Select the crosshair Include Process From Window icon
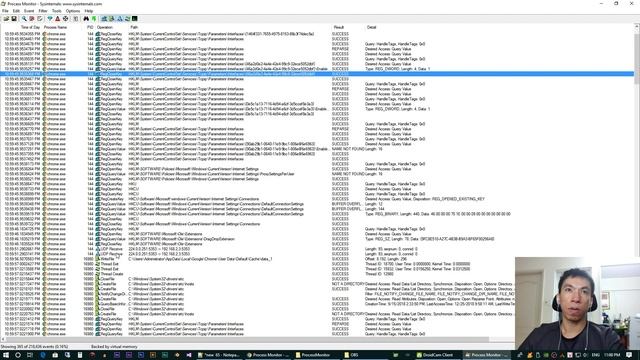The width and height of the screenshot is (640, 360). click(65, 19)
